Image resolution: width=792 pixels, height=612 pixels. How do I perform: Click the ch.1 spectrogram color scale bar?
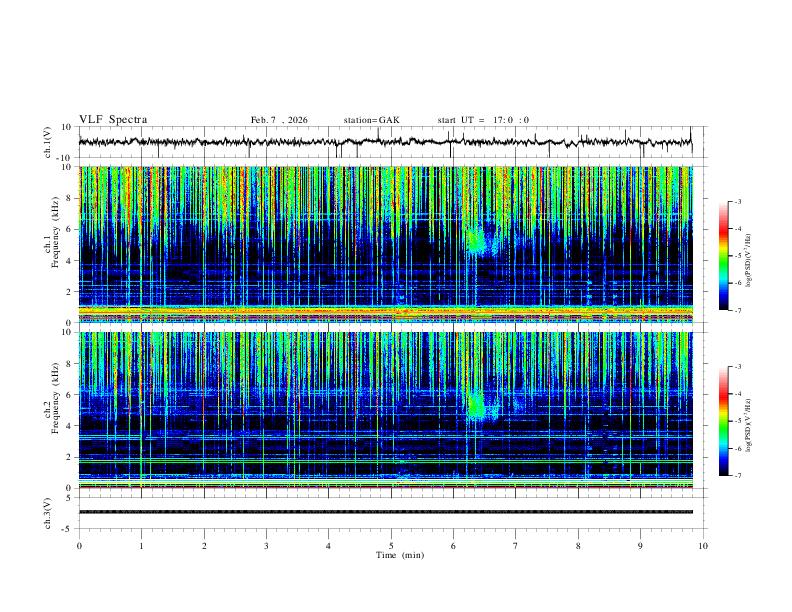(723, 256)
